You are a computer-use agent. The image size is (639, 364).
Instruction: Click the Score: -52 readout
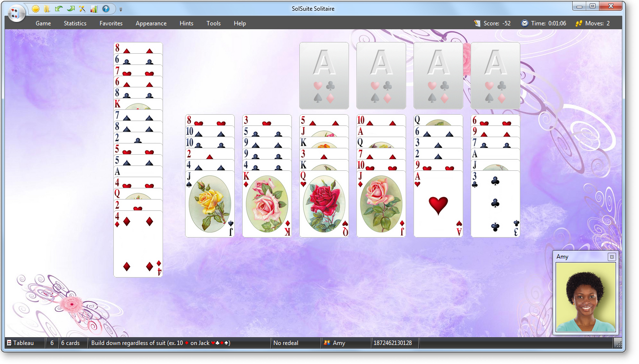pyautogui.click(x=497, y=23)
